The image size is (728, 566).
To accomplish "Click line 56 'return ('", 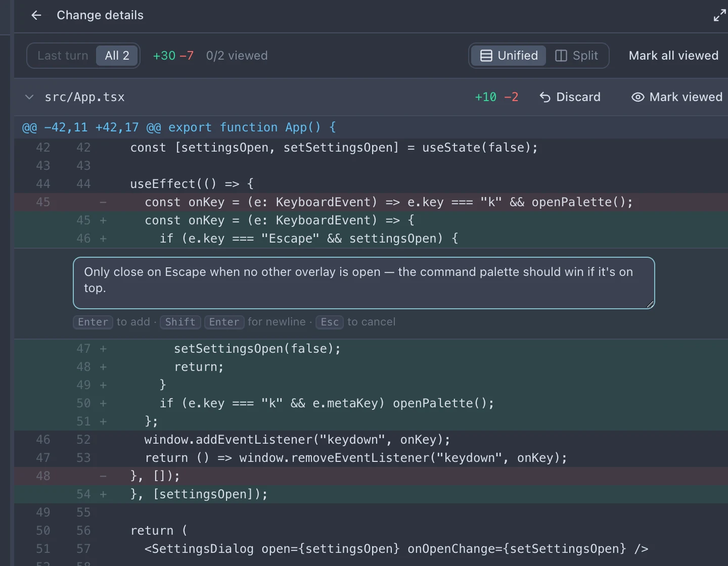I will [x=371, y=531].
